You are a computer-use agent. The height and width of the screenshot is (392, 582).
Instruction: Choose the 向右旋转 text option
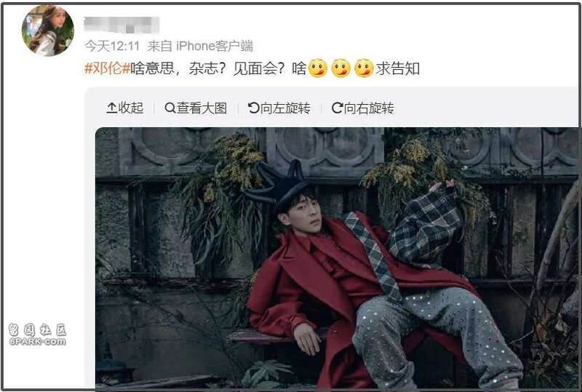[x=369, y=108]
